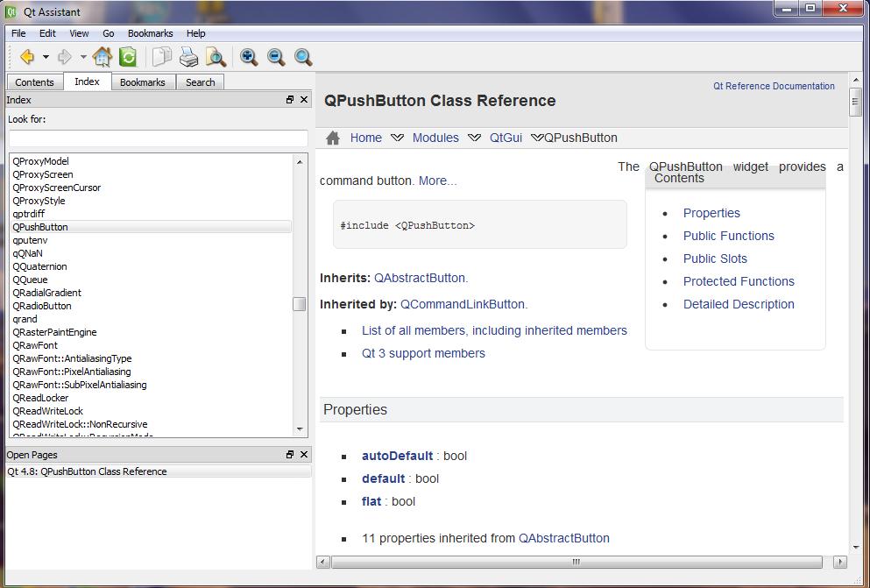Click the index list scroll down arrow

coord(300,429)
